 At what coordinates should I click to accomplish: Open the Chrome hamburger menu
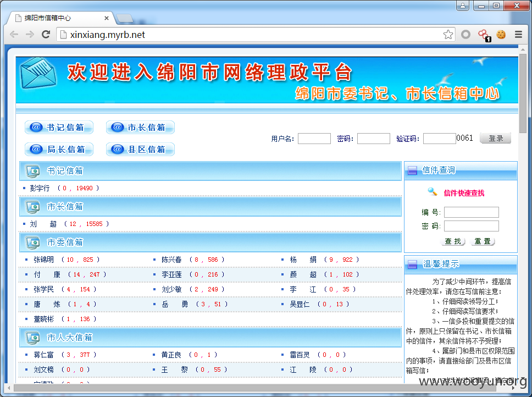click(x=518, y=34)
